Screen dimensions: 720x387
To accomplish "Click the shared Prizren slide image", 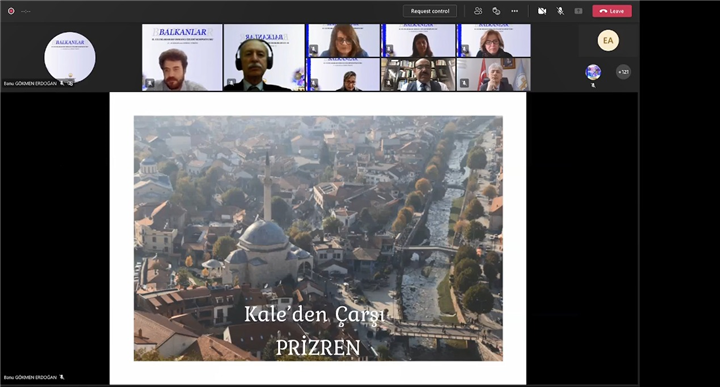I will [x=318, y=238].
